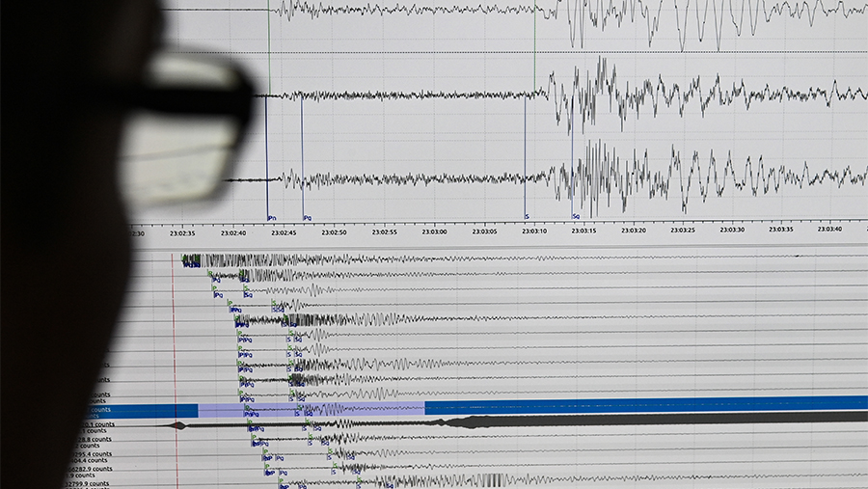868x489 pixels.
Task: Click the 23:03:00 time axis label
Action: (x=434, y=231)
